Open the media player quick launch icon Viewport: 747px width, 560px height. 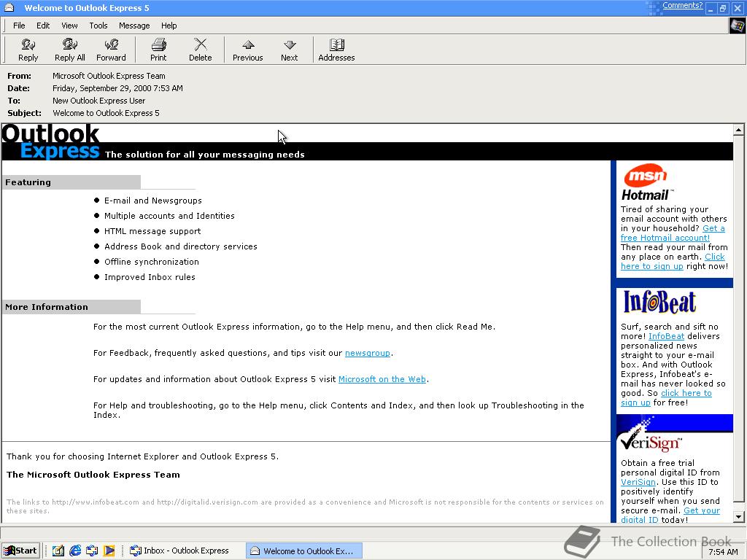pos(109,551)
